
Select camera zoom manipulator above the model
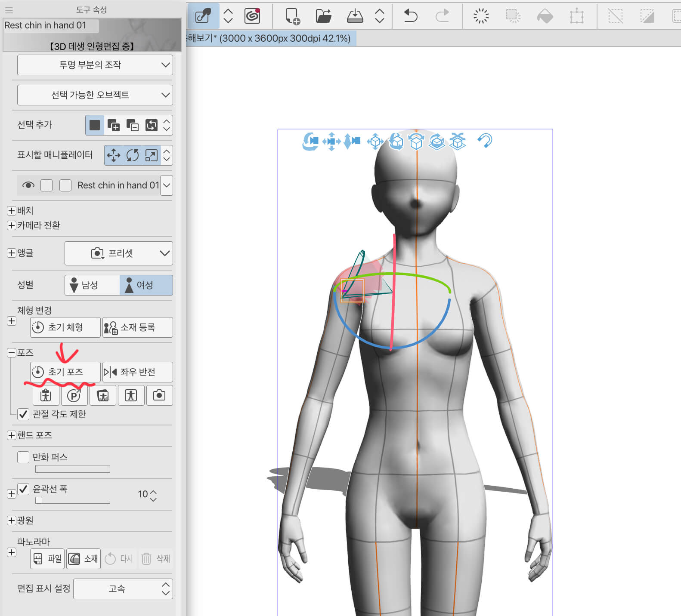(x=352, y=141)
